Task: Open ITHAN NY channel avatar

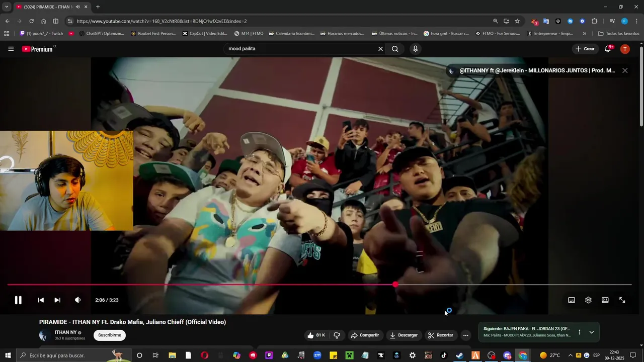Action: tap(45, 335)
